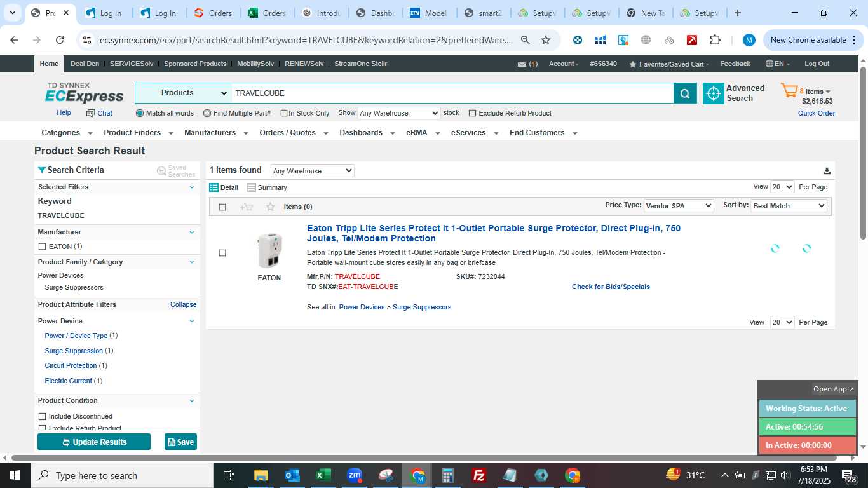Open Zoom from the taskbar
The image size is (868, 488).
355,475
